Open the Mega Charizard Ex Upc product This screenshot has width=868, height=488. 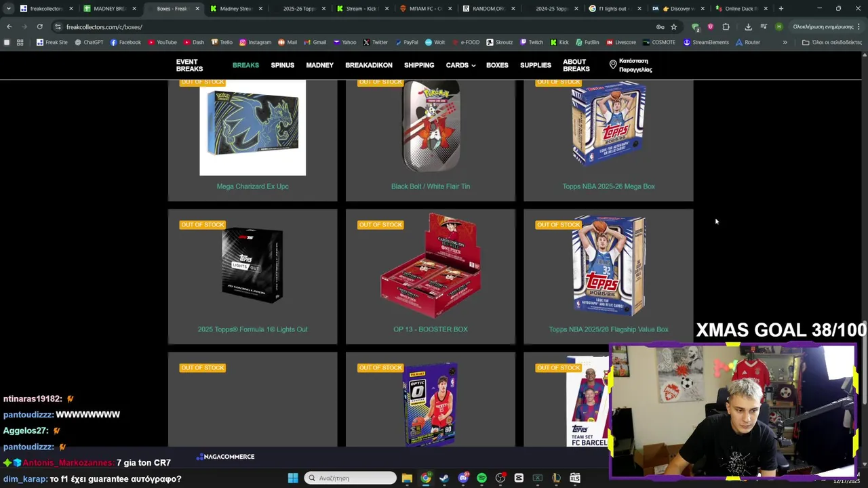pos(252,186)
